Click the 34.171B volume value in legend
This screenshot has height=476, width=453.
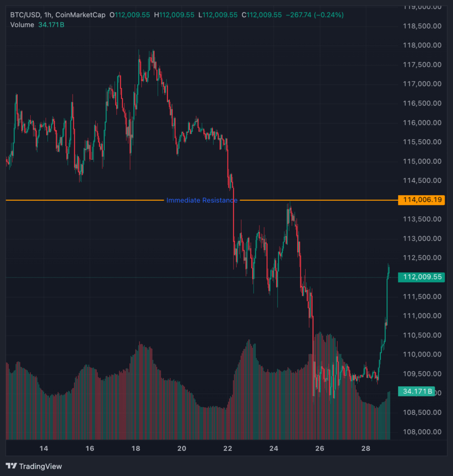click(x=51, y=25)
